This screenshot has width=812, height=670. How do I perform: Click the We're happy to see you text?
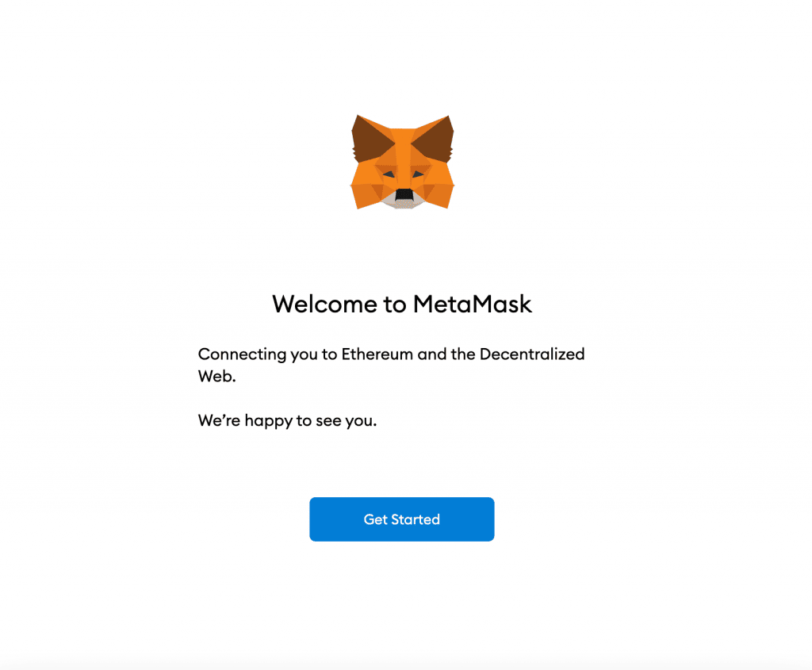tap(287, 421)
